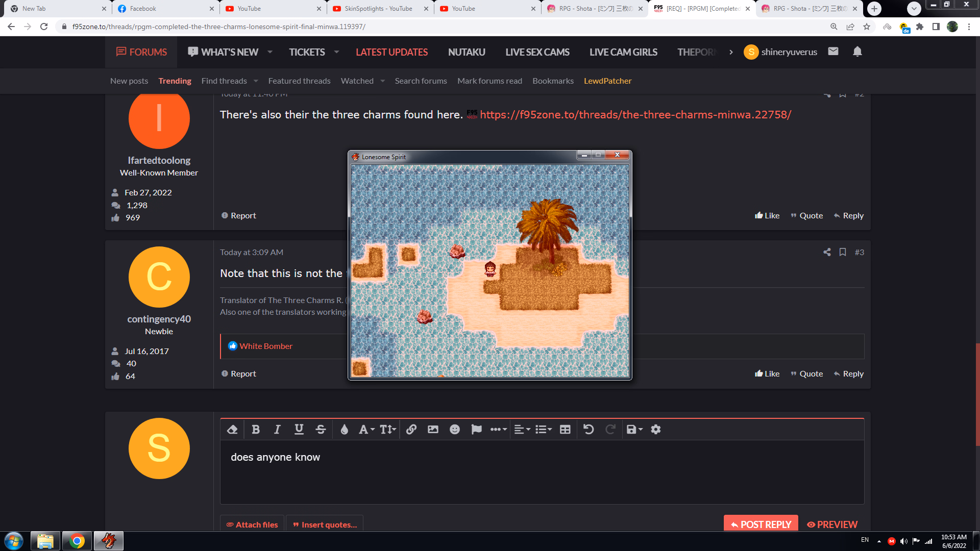
Task: Open a new browser tab
Action: point(874,9)
